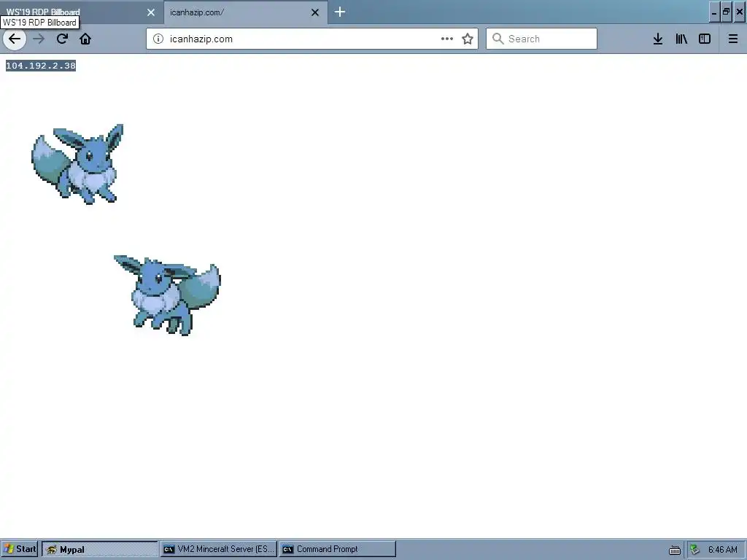Open a new browser tab

(340, 12)
